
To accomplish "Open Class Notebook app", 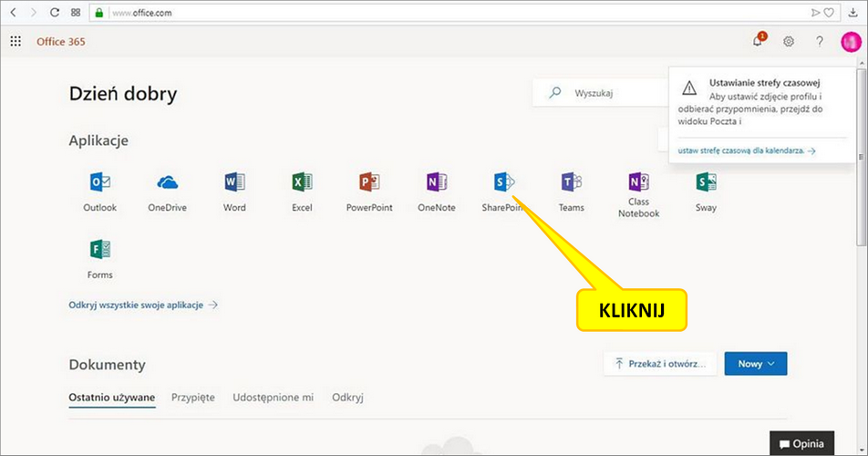I will (639, 195).
